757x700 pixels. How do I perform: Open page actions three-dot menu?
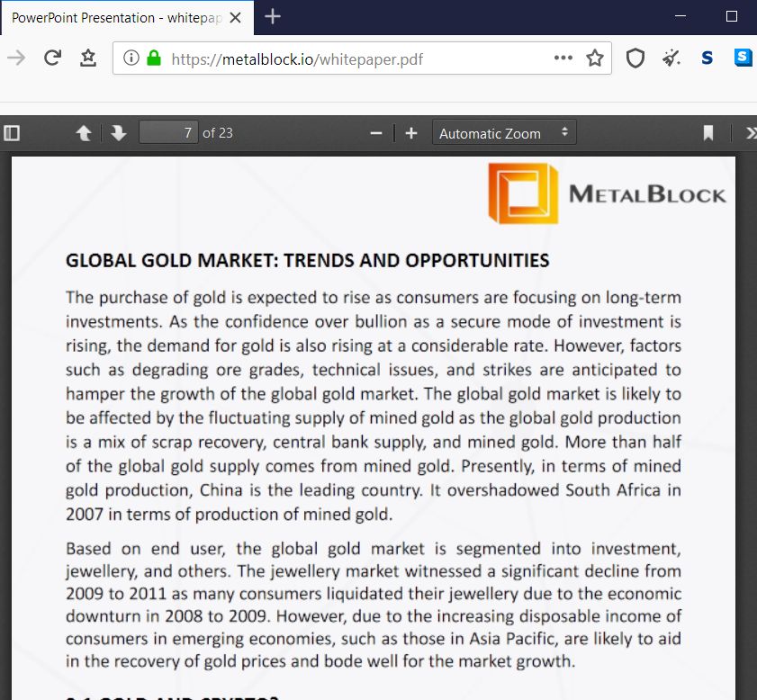point(563,58)
